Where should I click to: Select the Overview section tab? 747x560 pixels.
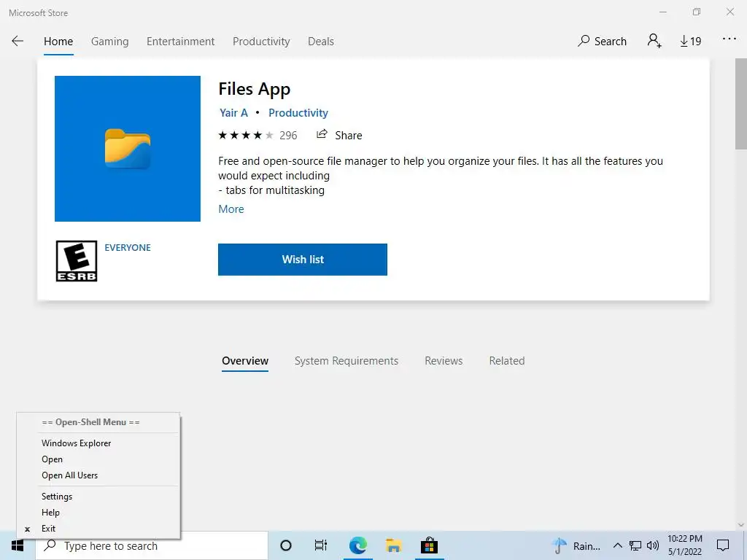click(245, 361)
